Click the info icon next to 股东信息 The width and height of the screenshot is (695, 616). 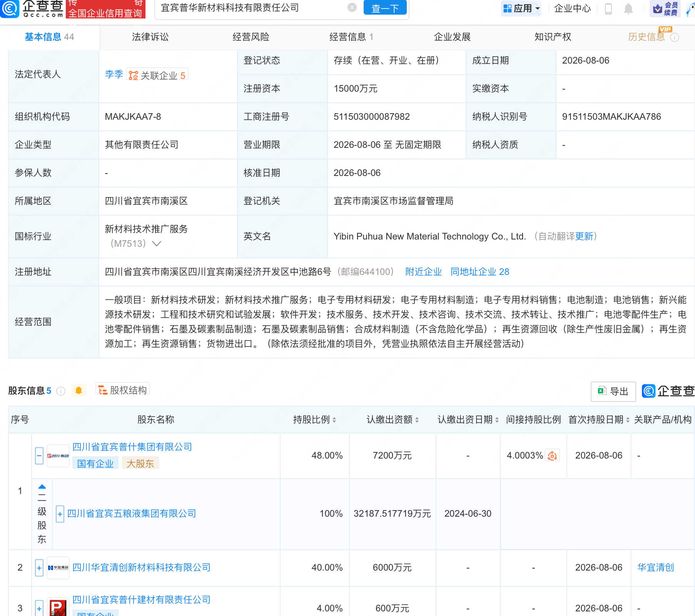(x=61, y=391)
